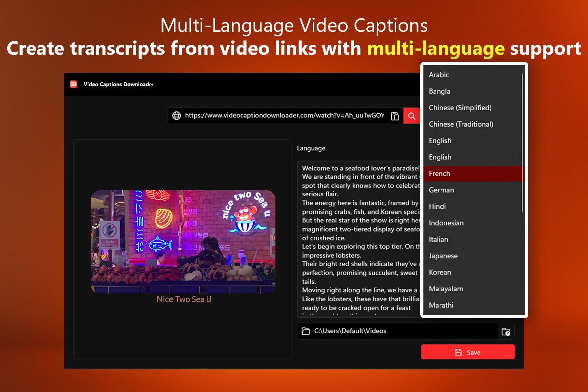This screenshot has height=392, width=588.
Task: Click the "Video Captions Downloader" window title
Action: (x=118, y=84)
